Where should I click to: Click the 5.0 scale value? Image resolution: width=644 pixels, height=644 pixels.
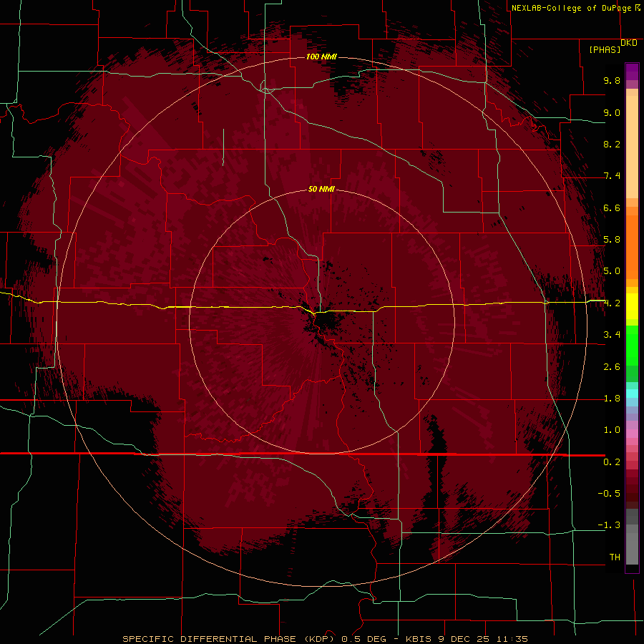point(612,271)
